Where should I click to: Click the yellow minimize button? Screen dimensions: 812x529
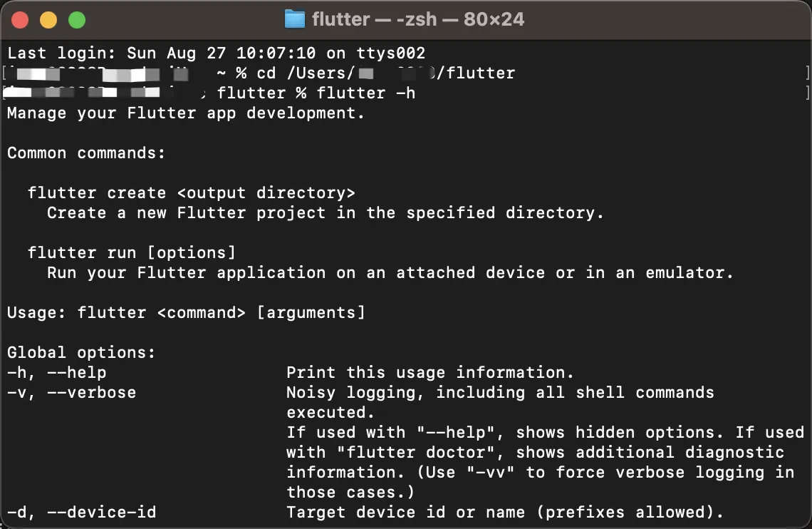coord(48,20)
